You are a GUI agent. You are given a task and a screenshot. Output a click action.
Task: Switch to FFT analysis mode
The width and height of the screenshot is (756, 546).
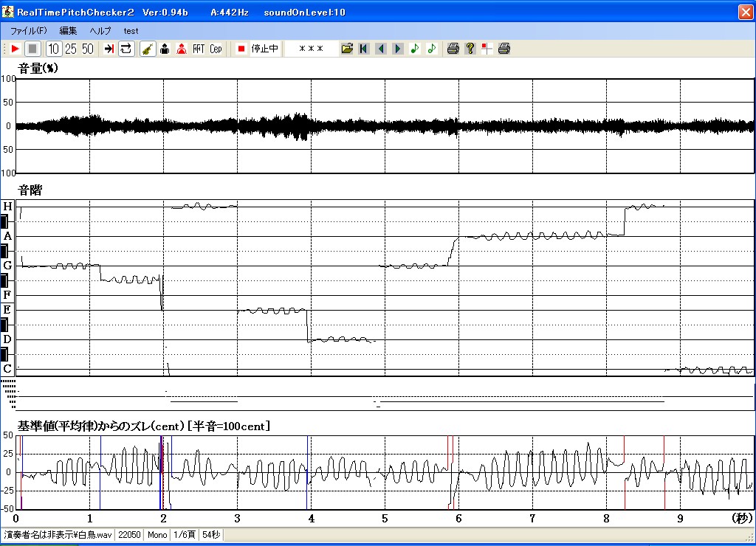(x=199, y=49)
